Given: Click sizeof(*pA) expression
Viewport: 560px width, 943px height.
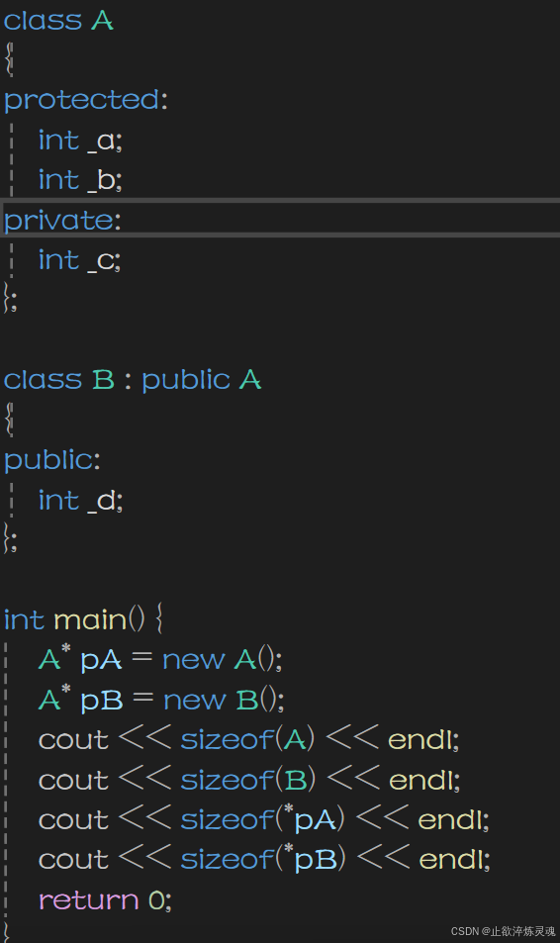Looking at the screenshot, I should [x=263, y=819].
